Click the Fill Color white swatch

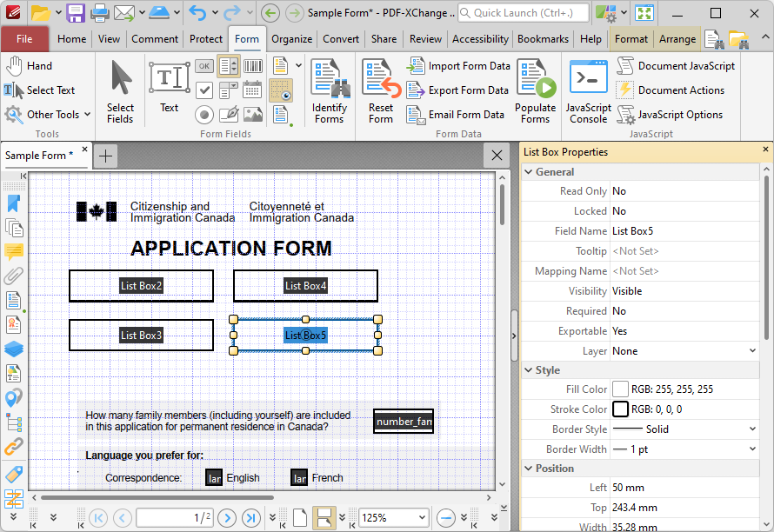click(x=620, y=389)
